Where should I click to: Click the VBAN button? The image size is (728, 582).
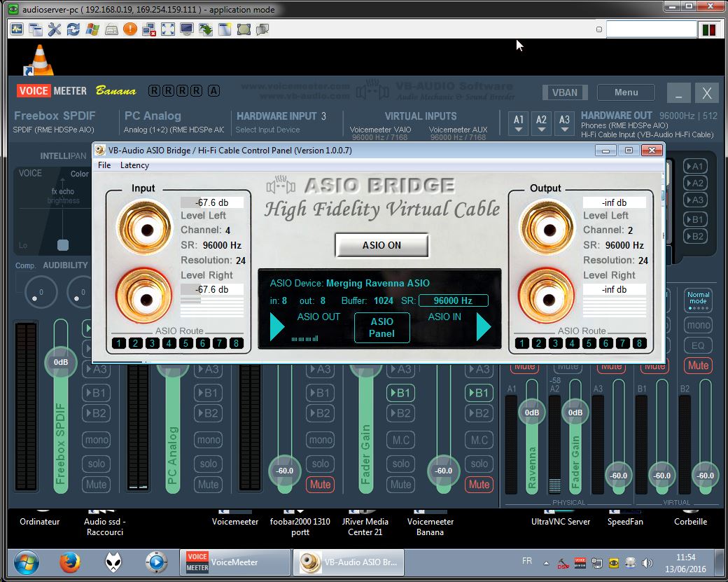coord(565,92)
